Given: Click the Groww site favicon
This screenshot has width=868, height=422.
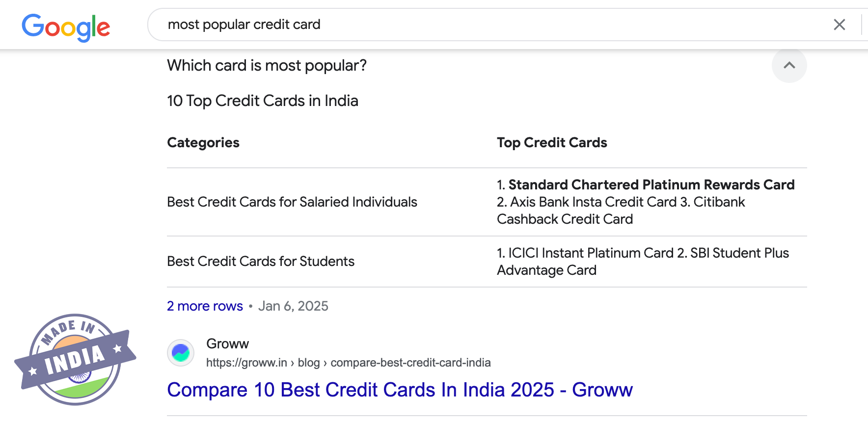Looking at the screenshot, I should (181, 353).
